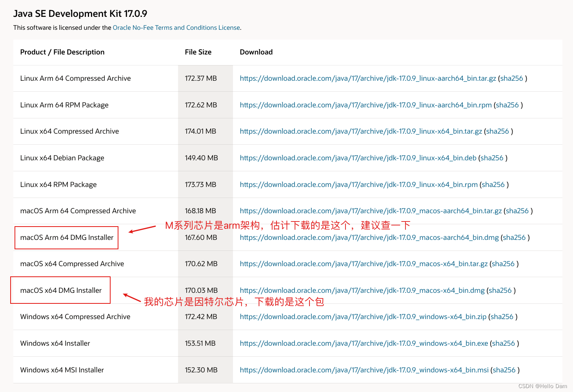Click the 172.42 MB file size
The width and height of the screenshot is (573, 392).
click(201, 317)
